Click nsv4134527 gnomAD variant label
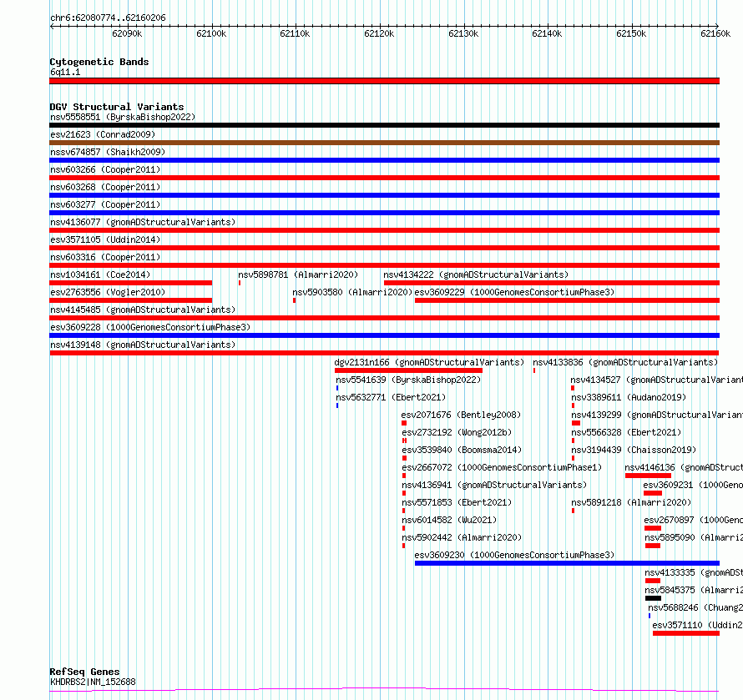Viewport: 743px width, 700px height. tap(656, 380)
